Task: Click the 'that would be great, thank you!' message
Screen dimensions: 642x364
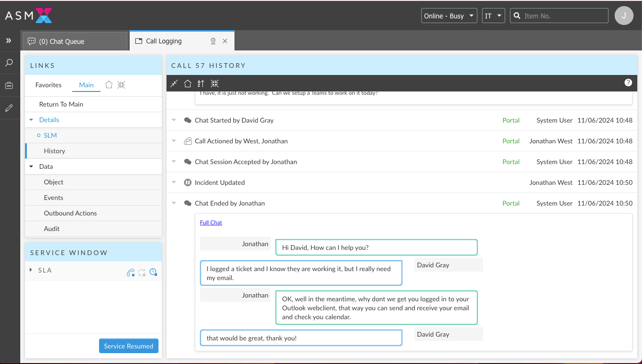Action: pyautogui.click(x=301, y=338)
